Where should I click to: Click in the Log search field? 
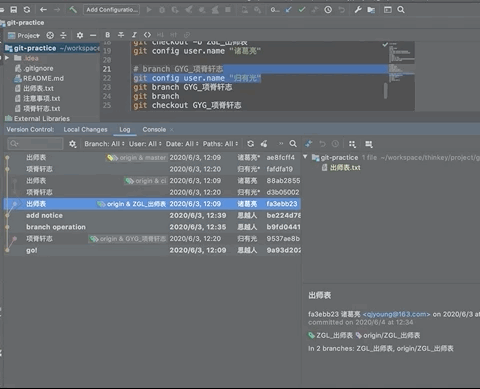[x=35, y=144]
